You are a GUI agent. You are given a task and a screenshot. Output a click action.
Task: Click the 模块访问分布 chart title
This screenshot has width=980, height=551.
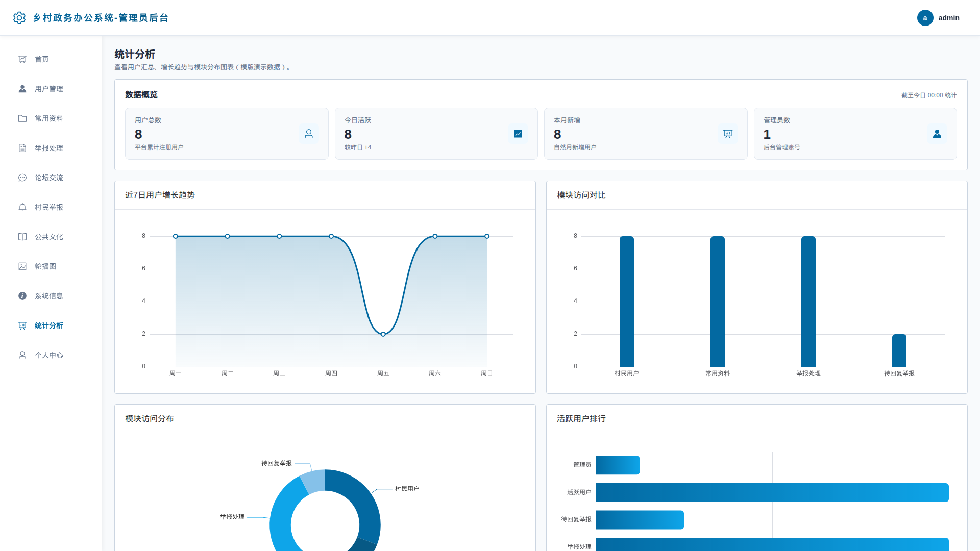[x=150, y=419]
